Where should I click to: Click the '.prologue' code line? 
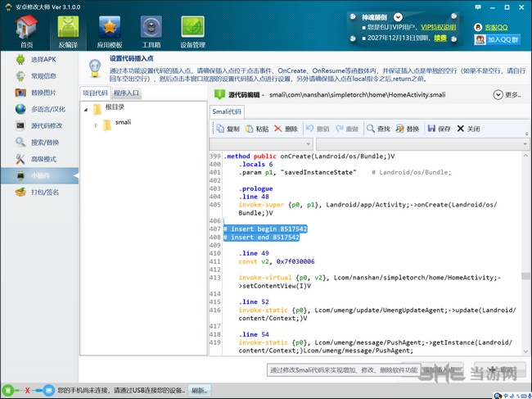[x=255, y=188]
